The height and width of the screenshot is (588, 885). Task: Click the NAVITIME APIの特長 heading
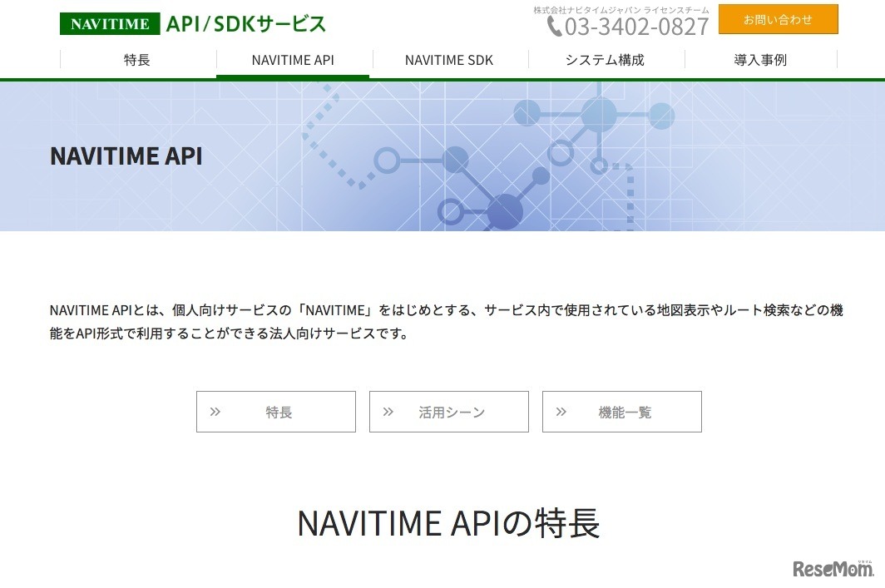point(448,523)
